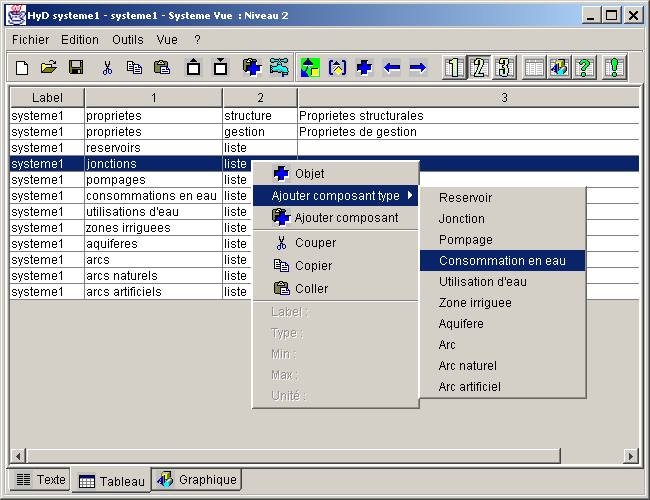This screenshot has height=500, width=650.
Task: Switch to the Texte tab
Action: point(40,480)
